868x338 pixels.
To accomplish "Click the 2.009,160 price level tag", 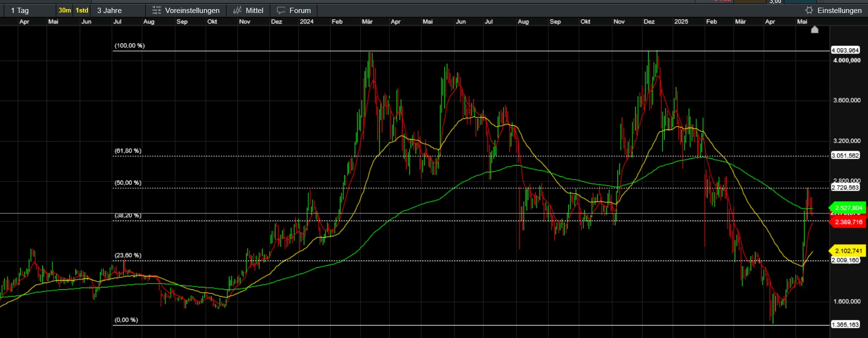I will click(x=845, y=260).
